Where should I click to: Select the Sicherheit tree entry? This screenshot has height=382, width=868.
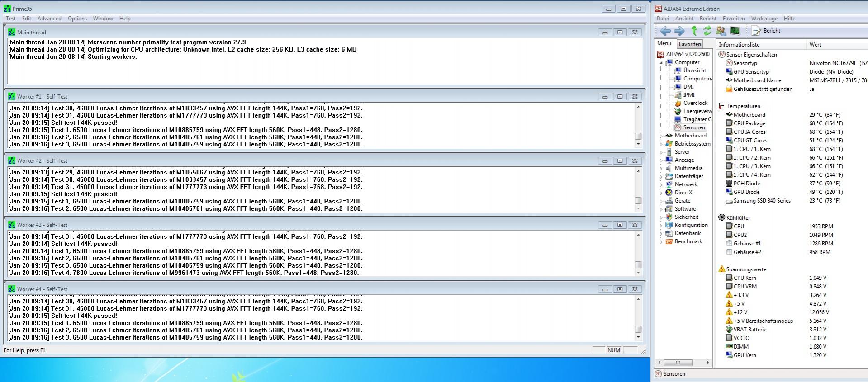pos(686,217)
